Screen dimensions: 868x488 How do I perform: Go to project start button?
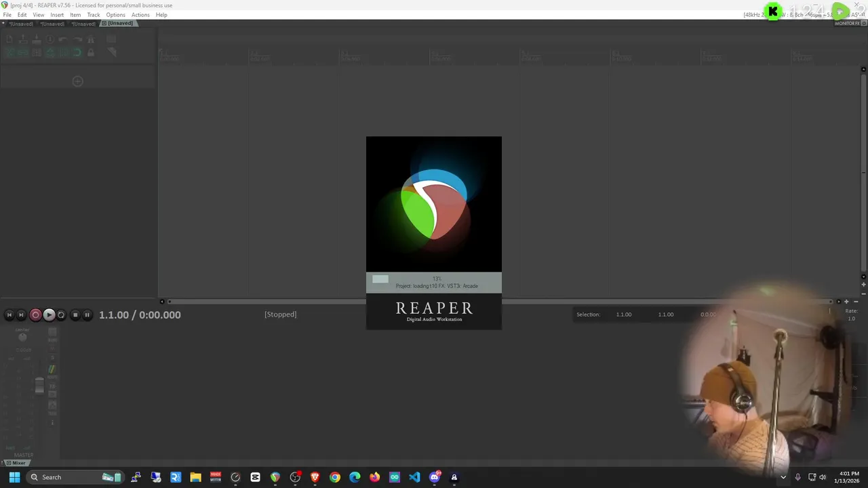pos(9,314)
